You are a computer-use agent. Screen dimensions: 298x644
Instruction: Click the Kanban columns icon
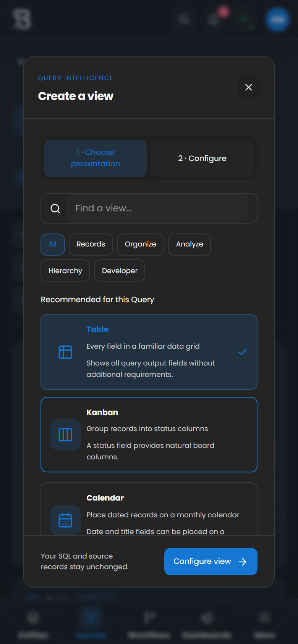coord(65,435)
